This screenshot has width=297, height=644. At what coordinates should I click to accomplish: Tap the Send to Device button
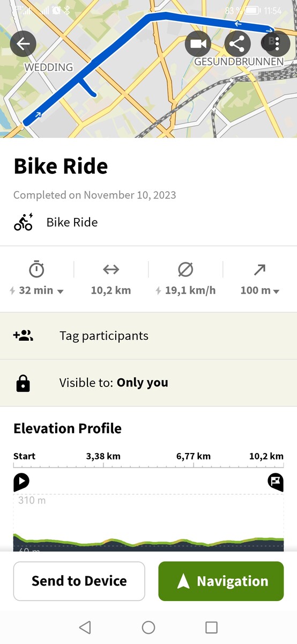[79, 581]
